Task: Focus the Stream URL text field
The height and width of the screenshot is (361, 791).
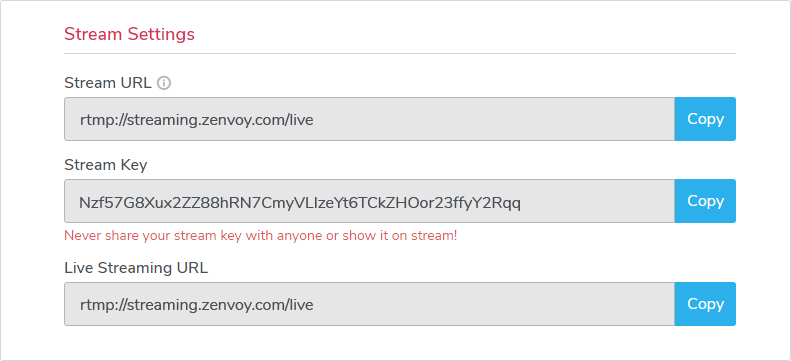Action: click(369, 119)
